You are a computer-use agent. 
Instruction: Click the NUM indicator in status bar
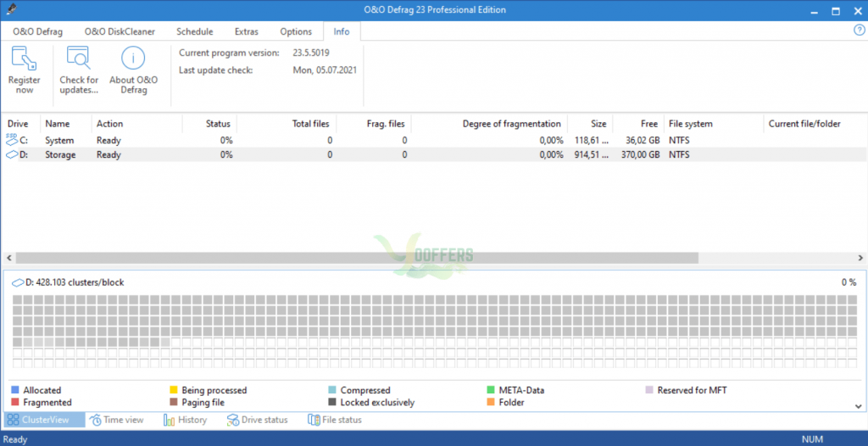click(812, 439)
